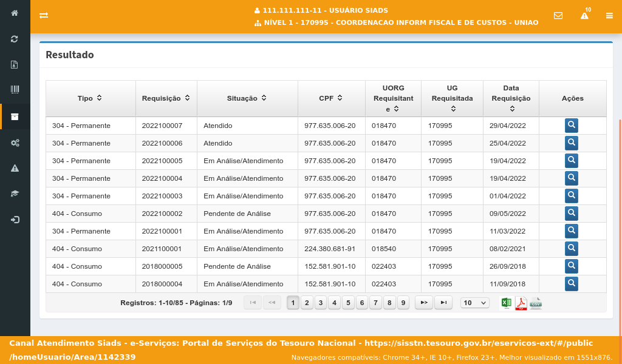Click the previous page pagination button

point(272,303)
